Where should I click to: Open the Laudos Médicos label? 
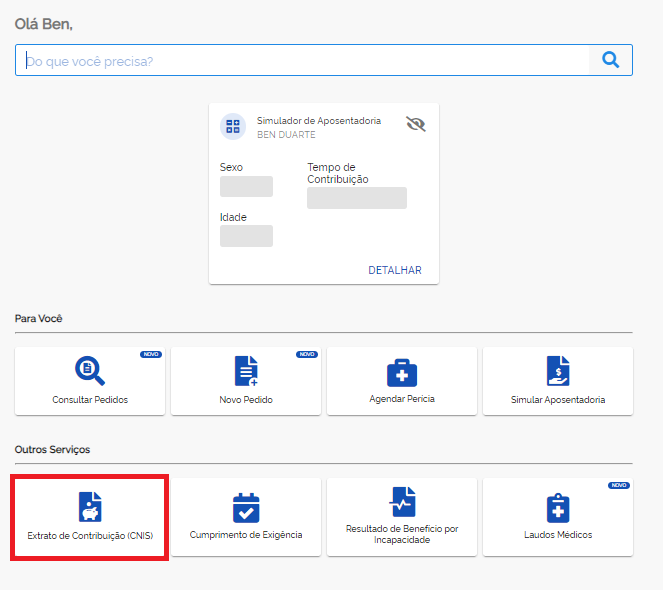[x=558, y=535]
